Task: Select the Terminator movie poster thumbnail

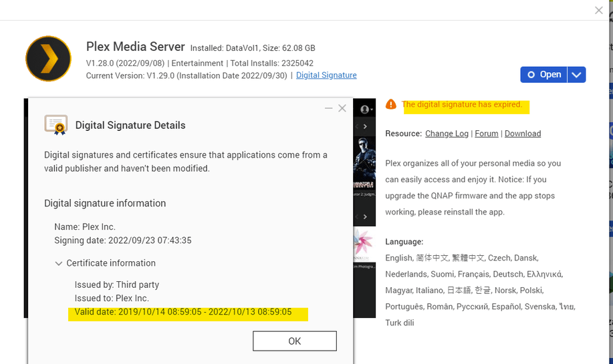Action: (x=364, y=162)
